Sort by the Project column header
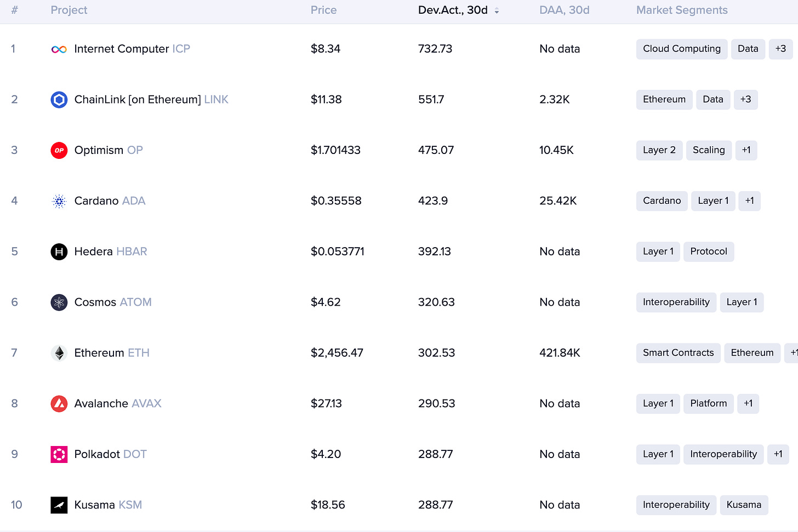Viewport: 798px width, 532px height. pyautogui.click(x=69, y=10)
